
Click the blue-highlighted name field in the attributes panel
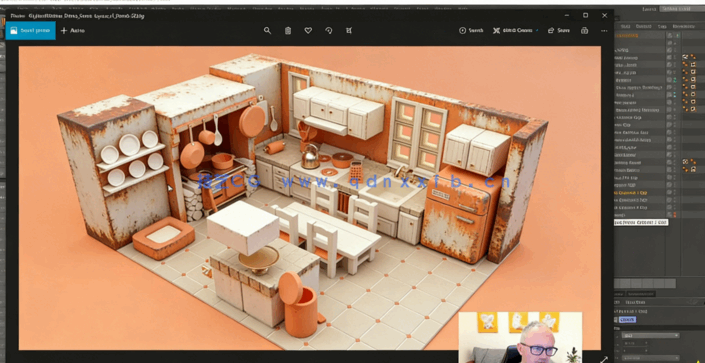pyautogui.click(x=627, y=319)
